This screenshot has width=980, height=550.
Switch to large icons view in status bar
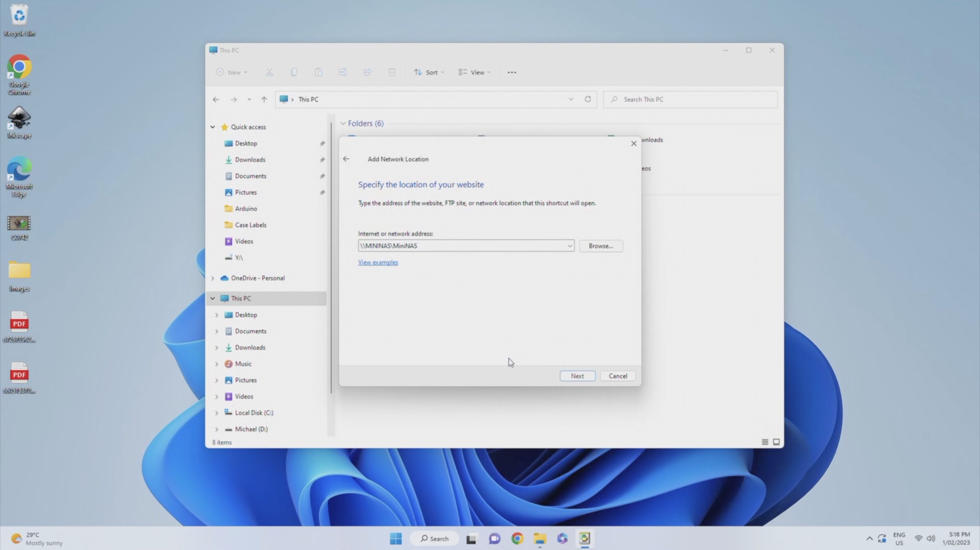[x=776, y=442]
